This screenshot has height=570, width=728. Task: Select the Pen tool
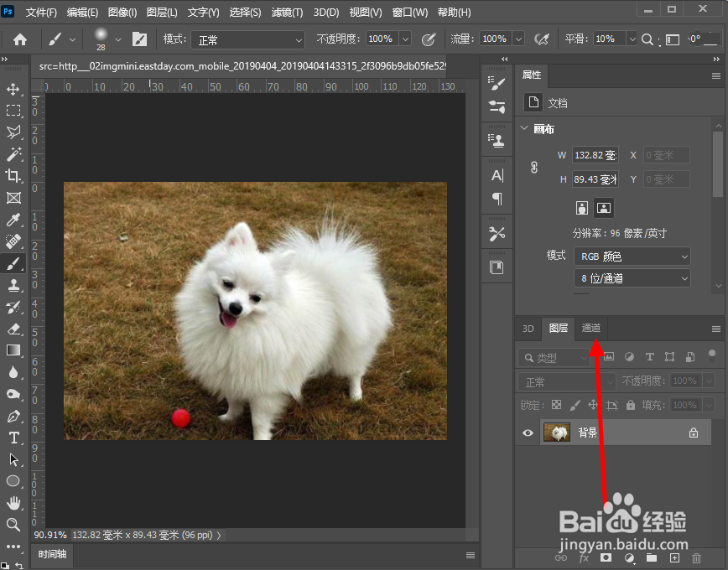pos(13,416)
